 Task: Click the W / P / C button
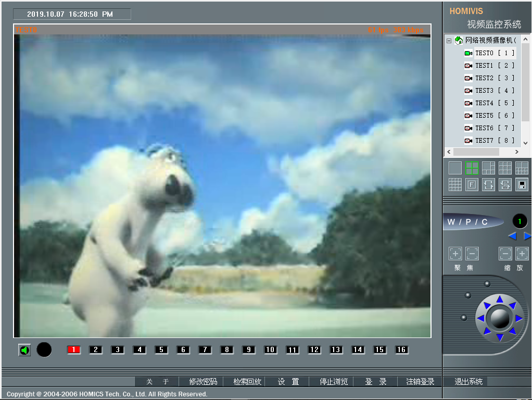coord(472,222)
